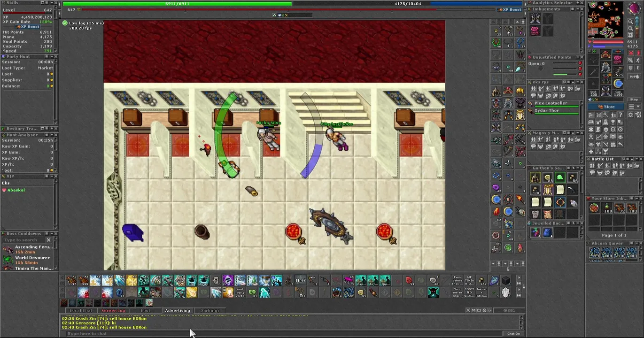The image size is (644, 338).
Task: Open the help question mark icon
Action: point(620,115)
